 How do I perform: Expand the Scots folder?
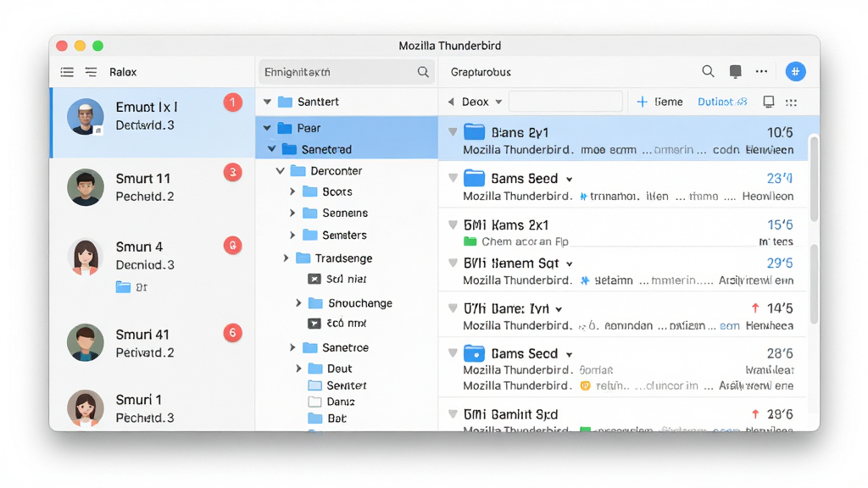[x=292, y=191]
